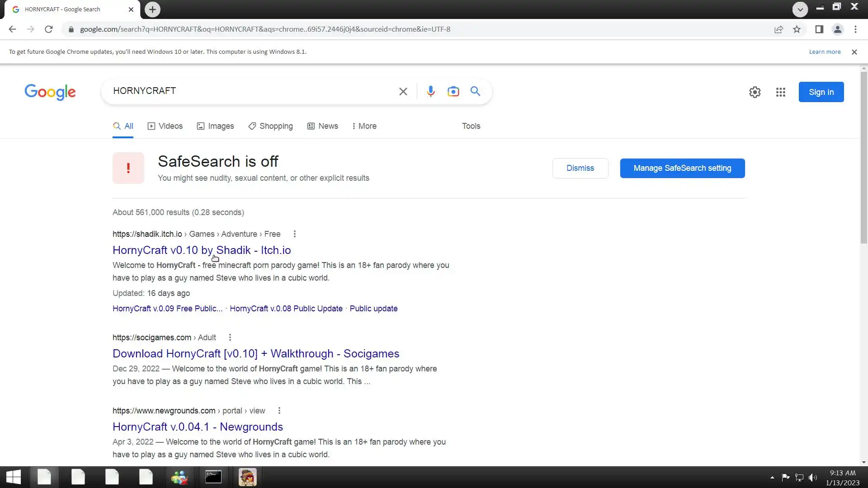Click Manage SafeSearch setting button
This screenshot has height=488, width=868.
[682, 168]
